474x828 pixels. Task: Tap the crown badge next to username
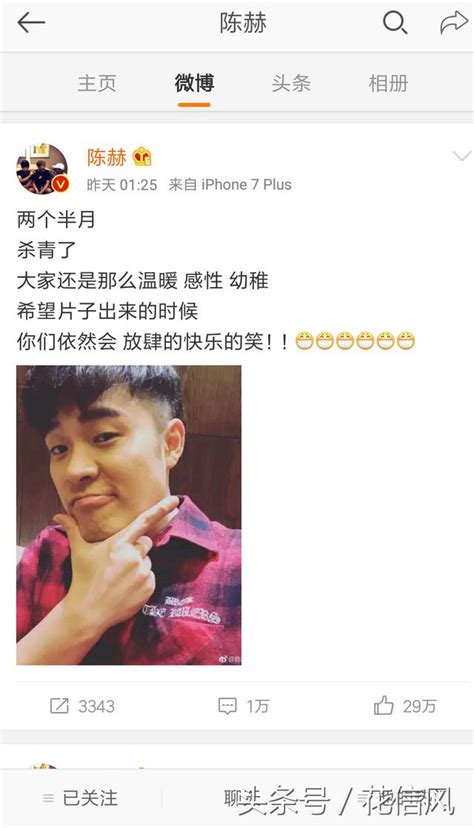tap(142, 157)
